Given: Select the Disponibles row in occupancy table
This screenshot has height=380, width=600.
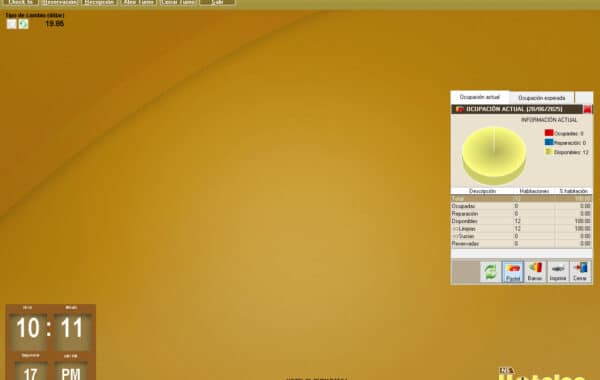Looking at the screenshot, I should [522, 221].
